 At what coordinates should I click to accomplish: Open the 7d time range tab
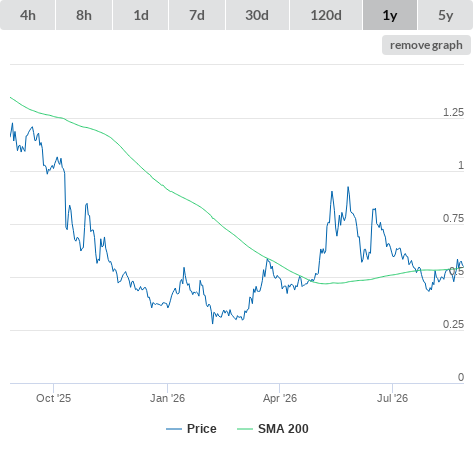[197, 15]
